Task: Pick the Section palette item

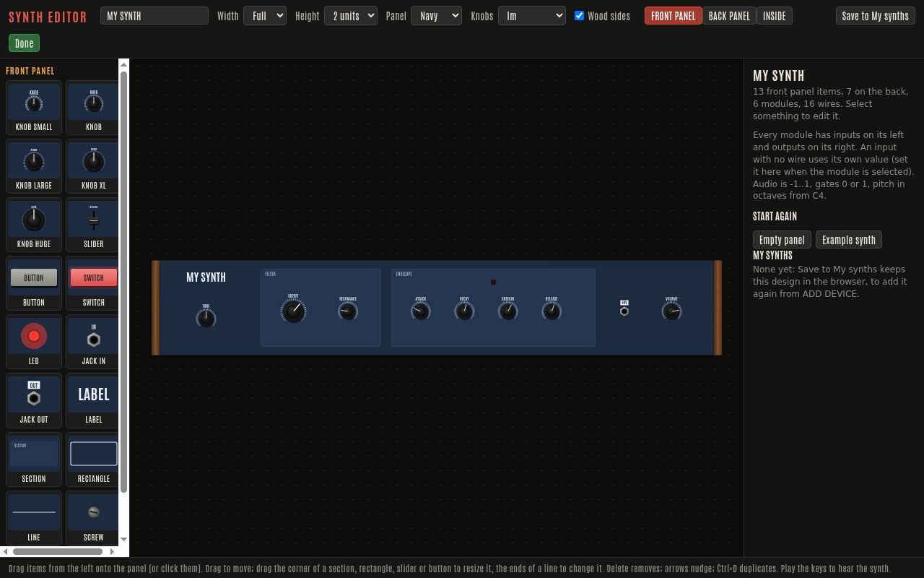Action: 34,460
